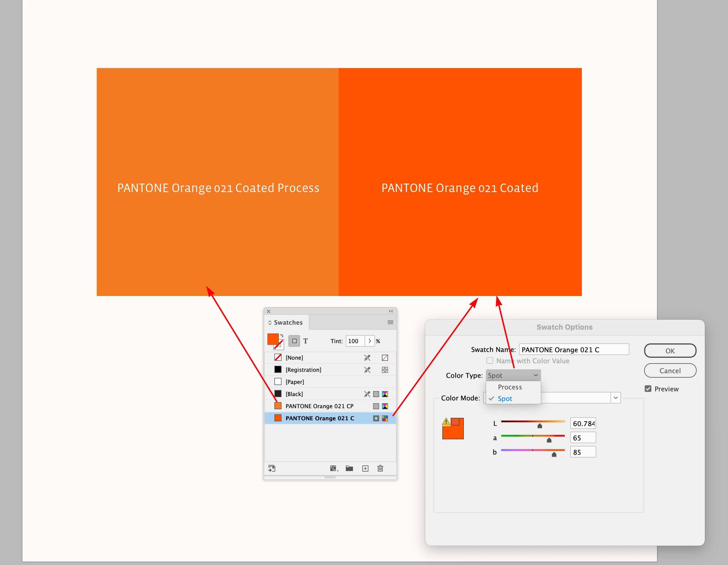728x565 pixels.
Task: Click process color icon on Orange 021 CP
Action: coord(376,406)
